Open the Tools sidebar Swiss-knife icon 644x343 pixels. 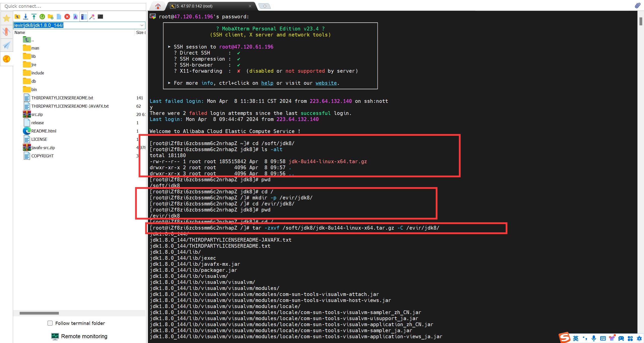pos(6,31)
